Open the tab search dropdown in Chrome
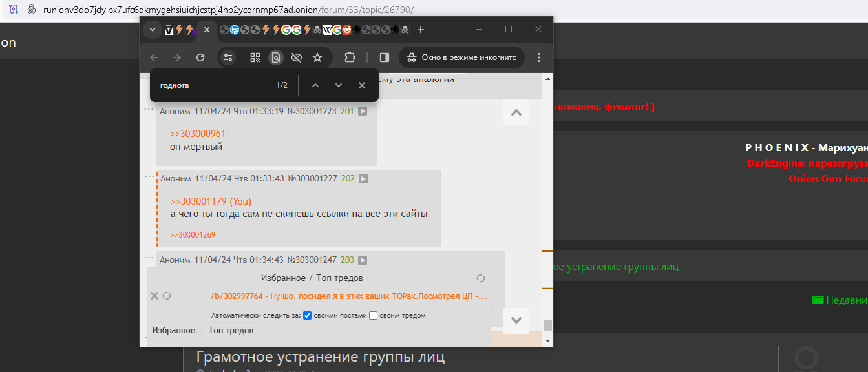 (x=153, y=30)
